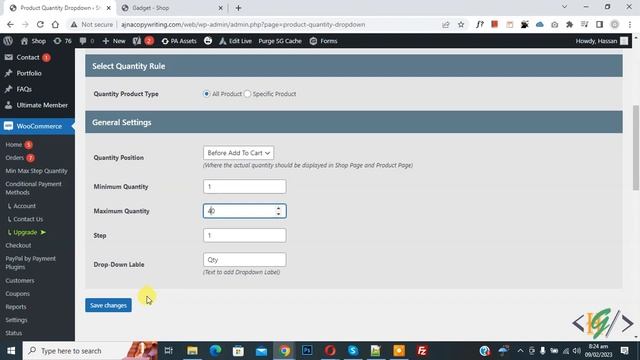Open the browser extensions puzzle icon
Screen dimensions: 640x360
(569, 24)
